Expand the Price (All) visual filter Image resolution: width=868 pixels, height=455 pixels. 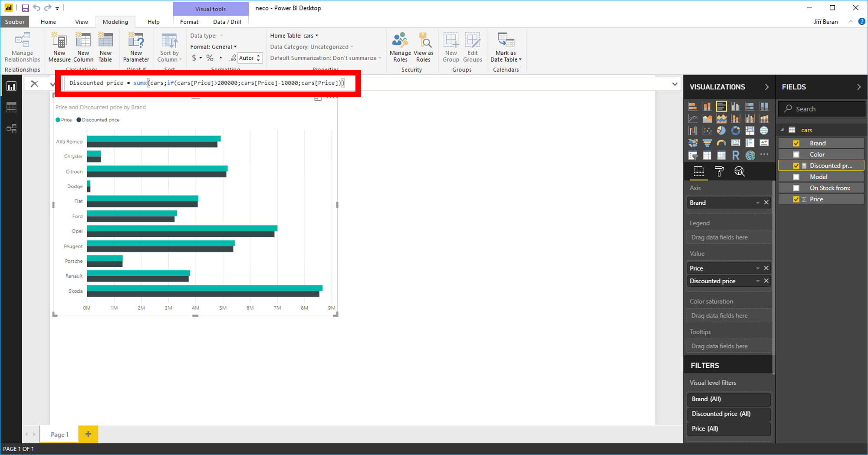729,429
